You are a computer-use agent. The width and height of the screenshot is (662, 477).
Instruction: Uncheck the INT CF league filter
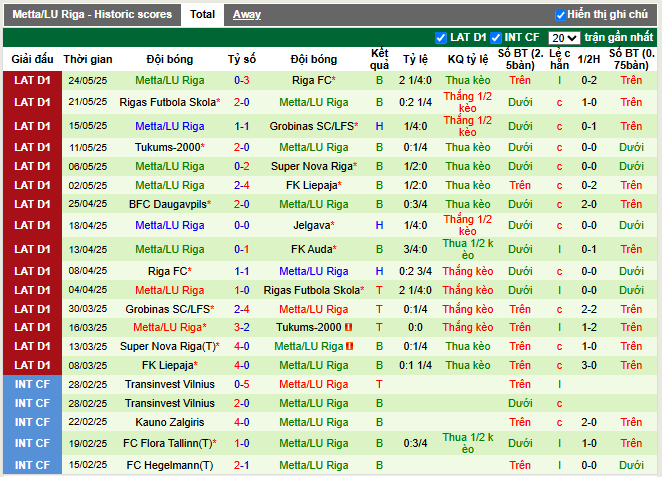[x=496, y=38]
